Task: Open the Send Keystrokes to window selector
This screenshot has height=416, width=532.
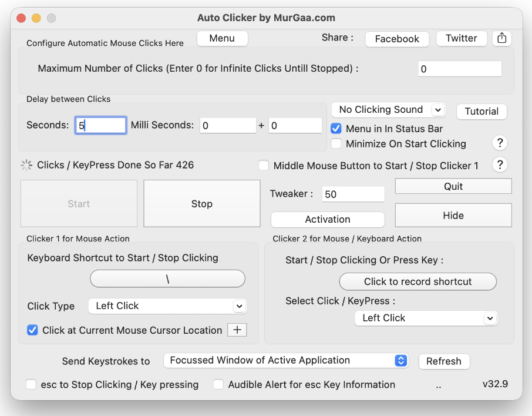Action: click(x=286, y=361)
